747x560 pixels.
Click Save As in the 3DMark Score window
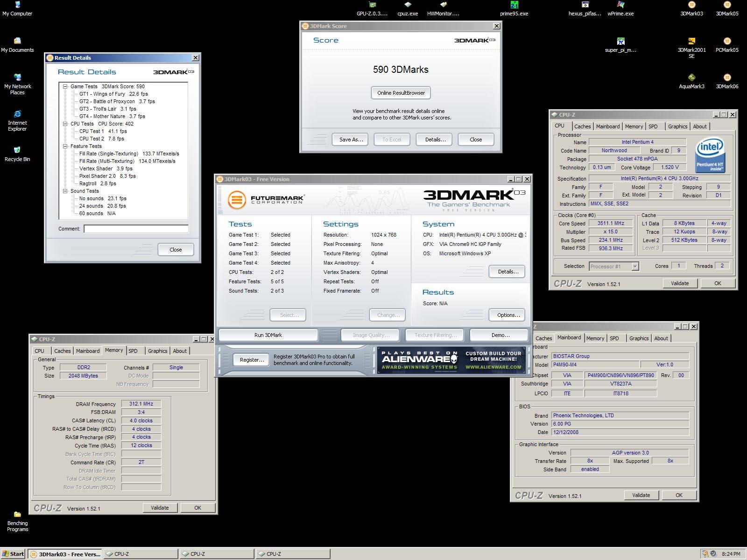(x=351, y=140)
